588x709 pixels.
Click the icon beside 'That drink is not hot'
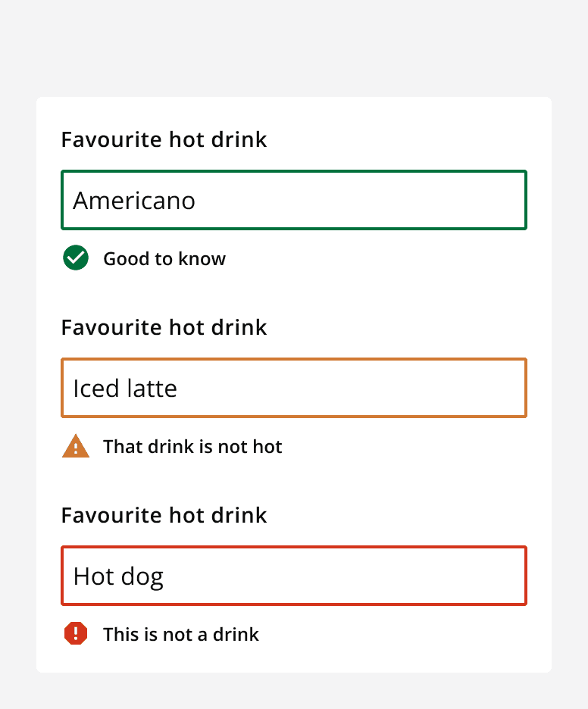pyautogui.click(x=75, y=446)
